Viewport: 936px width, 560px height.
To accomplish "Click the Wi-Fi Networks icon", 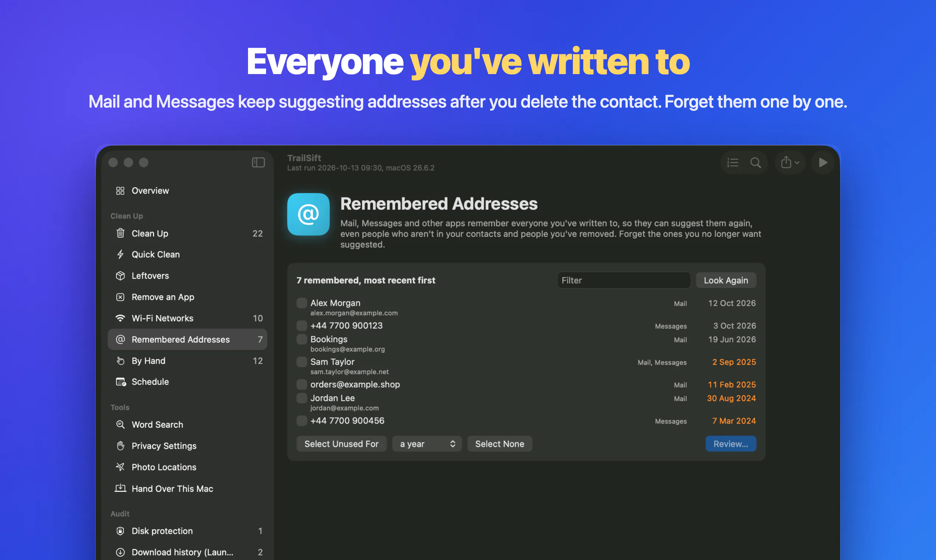I will coord(120,318).
